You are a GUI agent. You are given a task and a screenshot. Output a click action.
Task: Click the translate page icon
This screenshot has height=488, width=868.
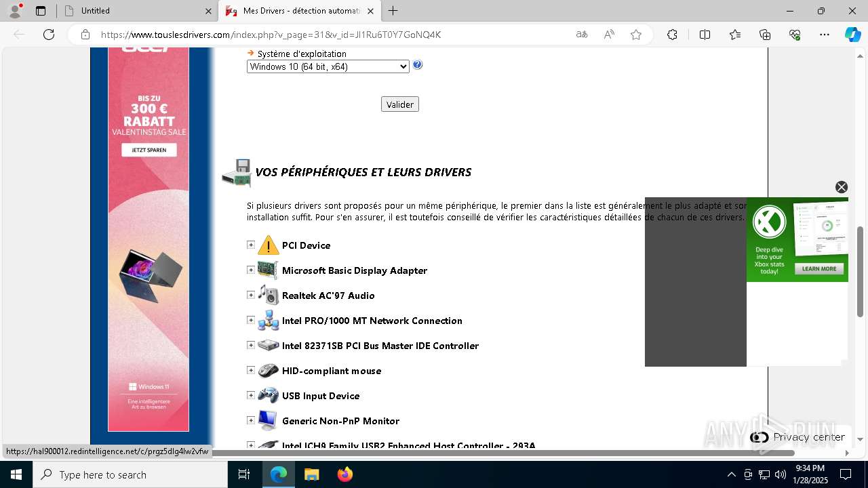[582, 35]
